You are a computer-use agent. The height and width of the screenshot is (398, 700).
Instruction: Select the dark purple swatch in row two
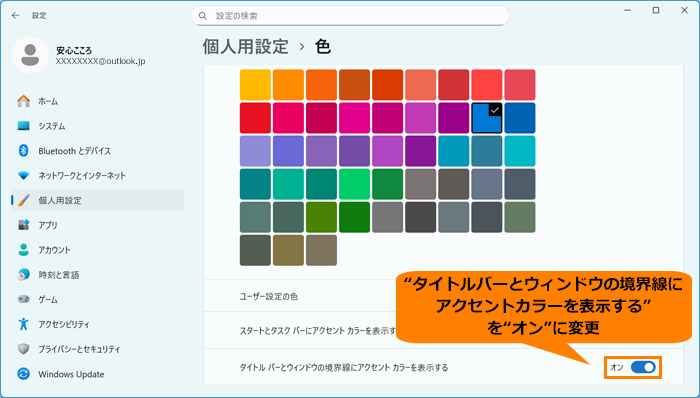454,118
